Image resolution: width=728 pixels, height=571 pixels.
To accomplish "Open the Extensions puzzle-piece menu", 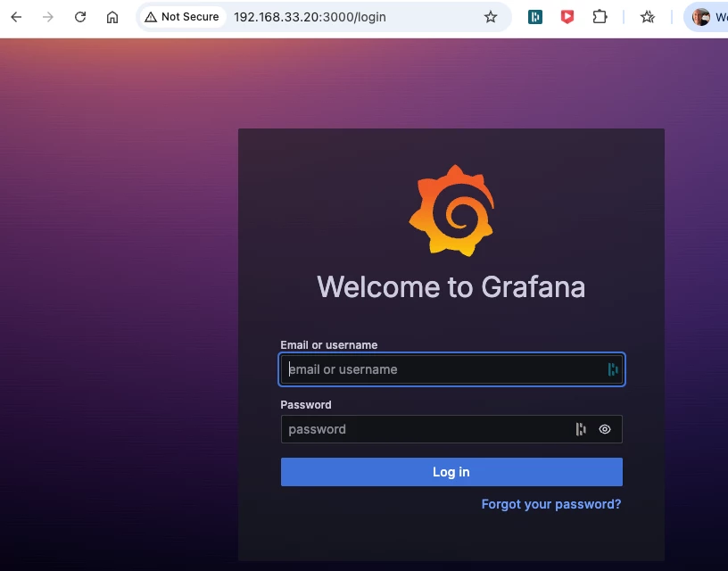I will click(600, 17).
